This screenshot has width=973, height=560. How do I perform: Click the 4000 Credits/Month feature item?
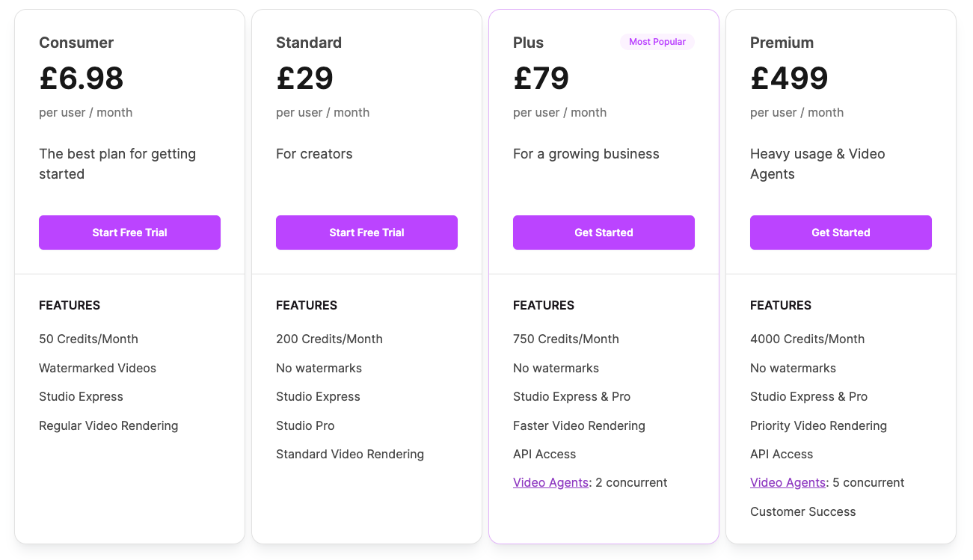807,339
